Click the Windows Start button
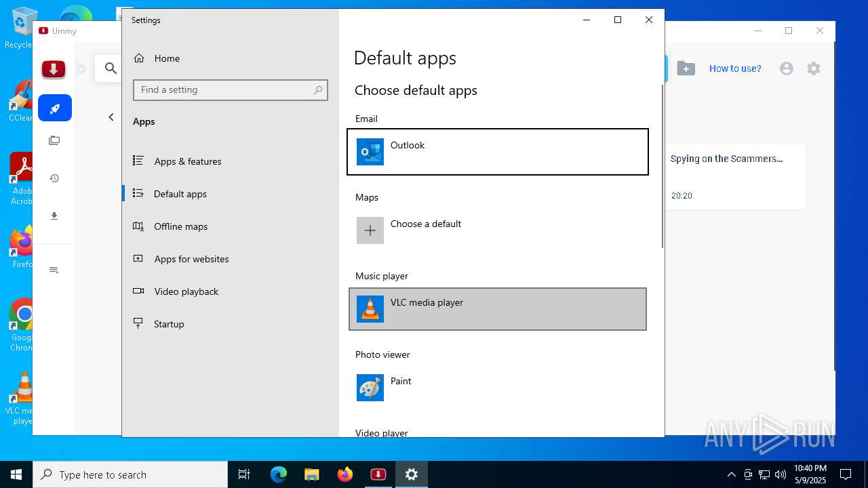 (x=16, y=474)
